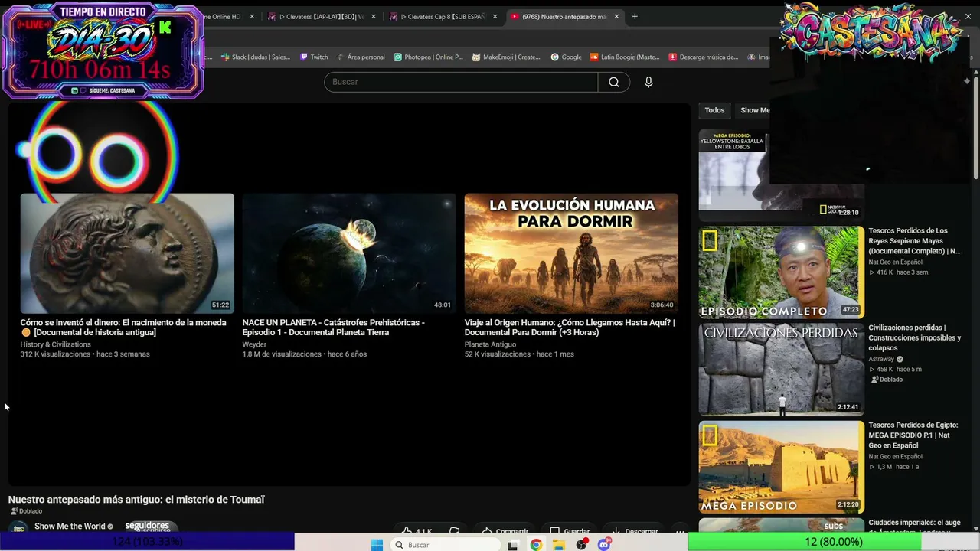Open the Latin Boogie bookmark
Screen dimensions: 980x551
(624, 57)
